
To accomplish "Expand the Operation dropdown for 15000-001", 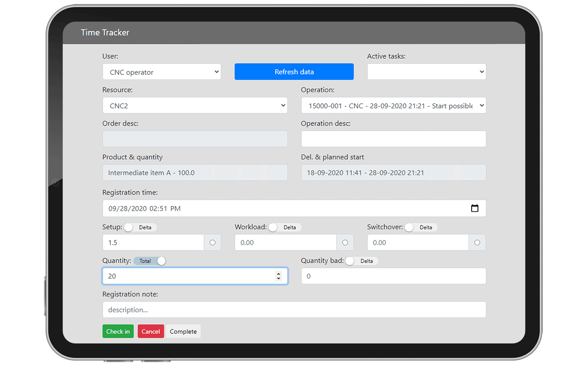I will (x=393, y=105).
